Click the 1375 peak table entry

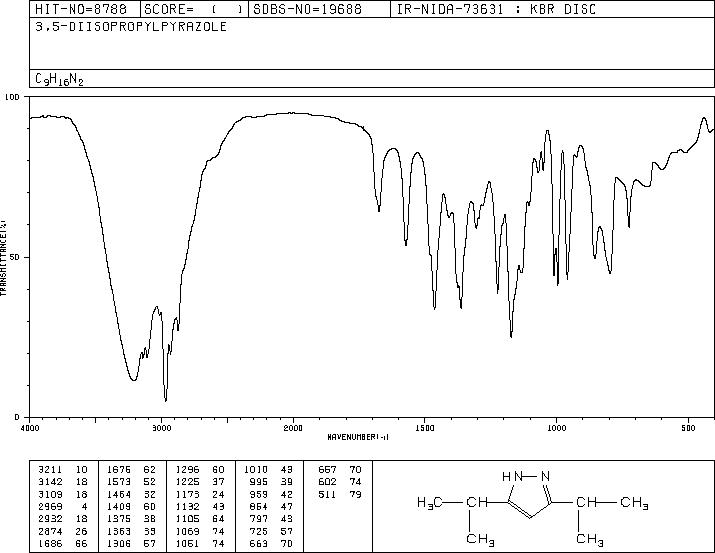point(131,519)
